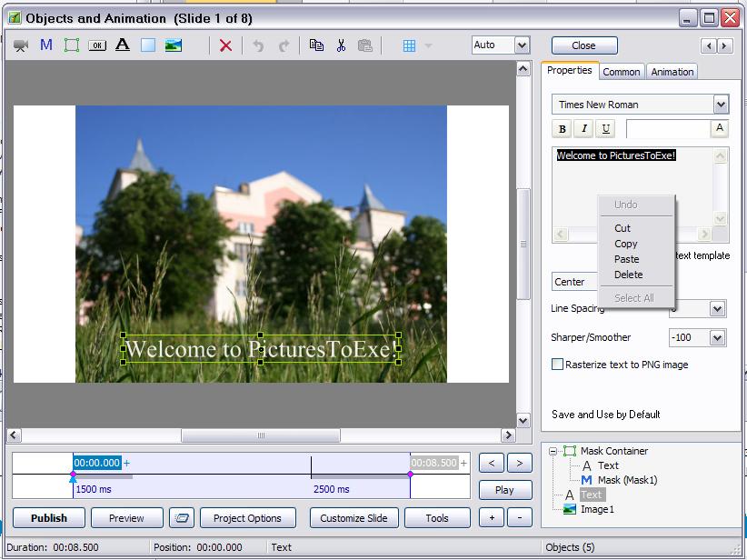Click the video camera toolbar icon
Viewport: 747px width, 560px height.
pos(21,45)
